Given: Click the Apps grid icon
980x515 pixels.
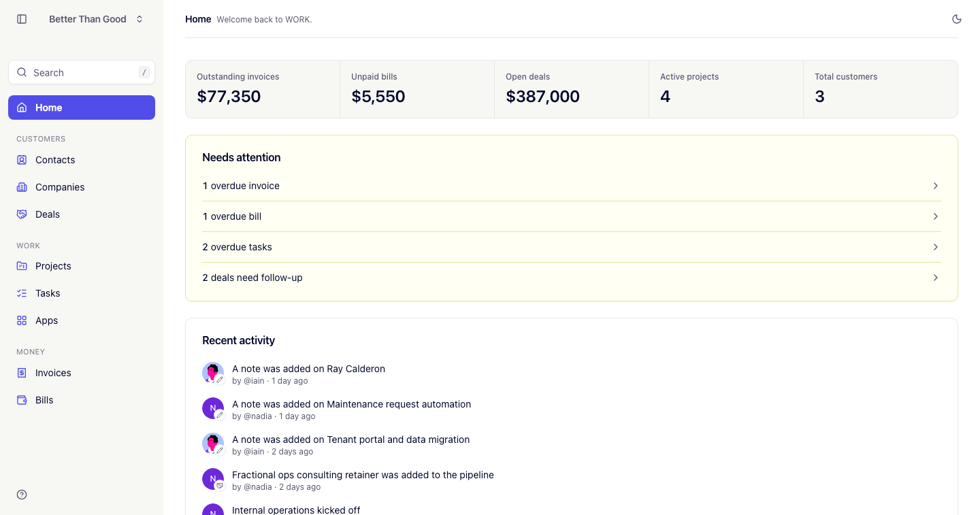Looking at the screenshot, I should pyautogui.click(x=22, y=320).
